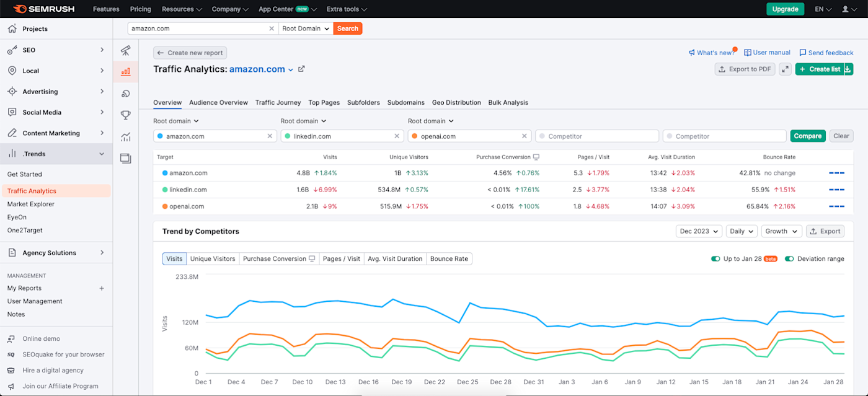Remove linkedin.com with its X icon
This screenshot has height=396, width=868.
397,136
